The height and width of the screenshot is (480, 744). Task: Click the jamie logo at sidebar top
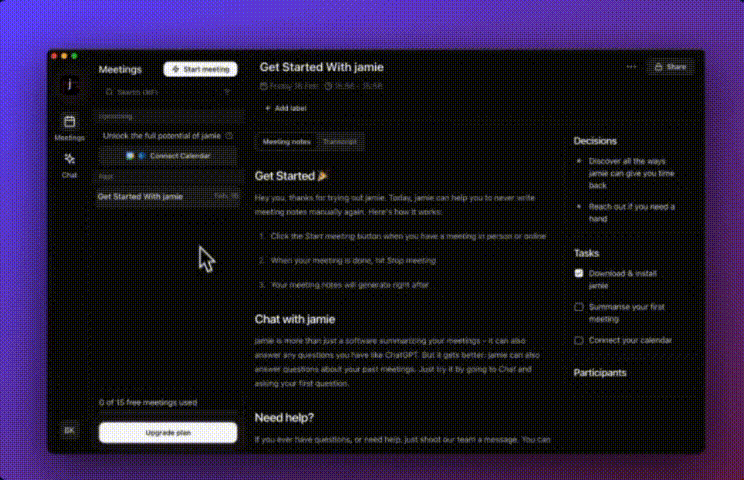pos(70,85)
